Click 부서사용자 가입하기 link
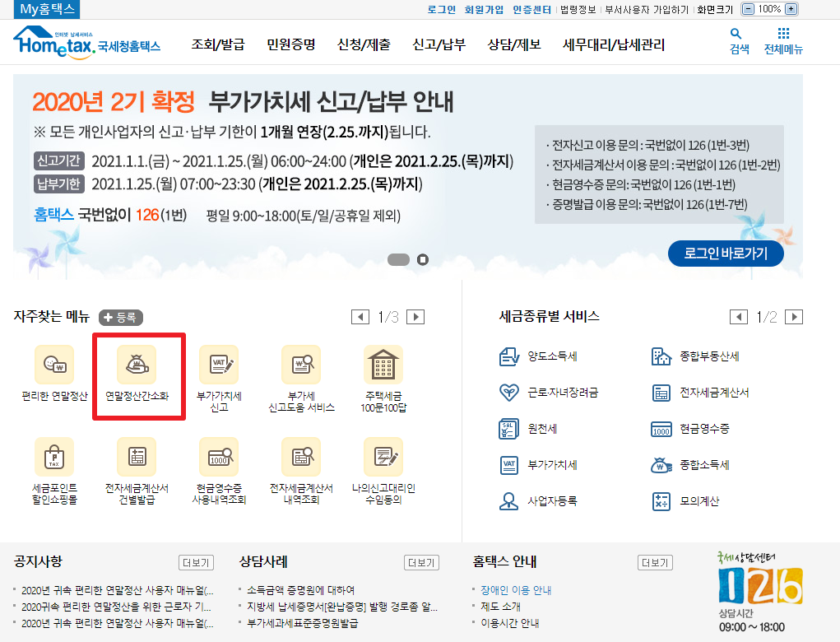This screenshot has width=840, height=642. click(647, 10)
